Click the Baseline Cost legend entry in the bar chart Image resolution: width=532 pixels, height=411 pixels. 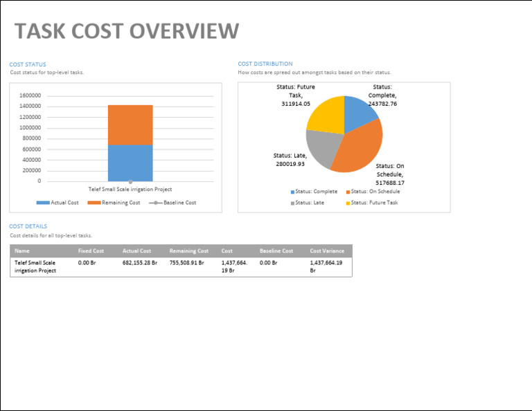pos(172,203)
